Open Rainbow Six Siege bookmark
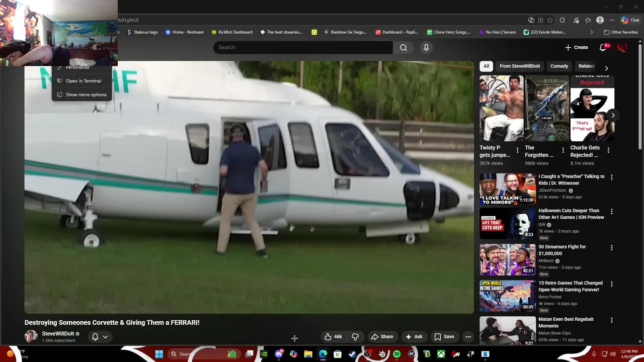The image size is (644, 362). (x=345, y=32)
